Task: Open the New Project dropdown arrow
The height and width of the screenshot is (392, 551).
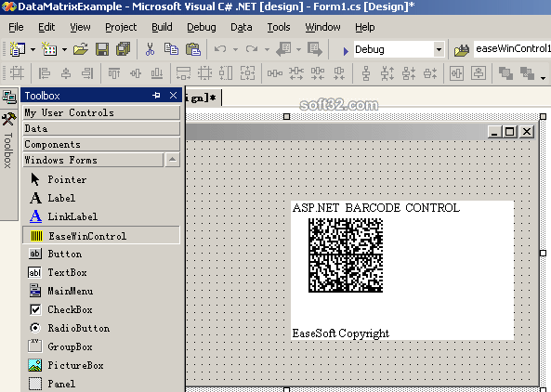Action: 33,49
